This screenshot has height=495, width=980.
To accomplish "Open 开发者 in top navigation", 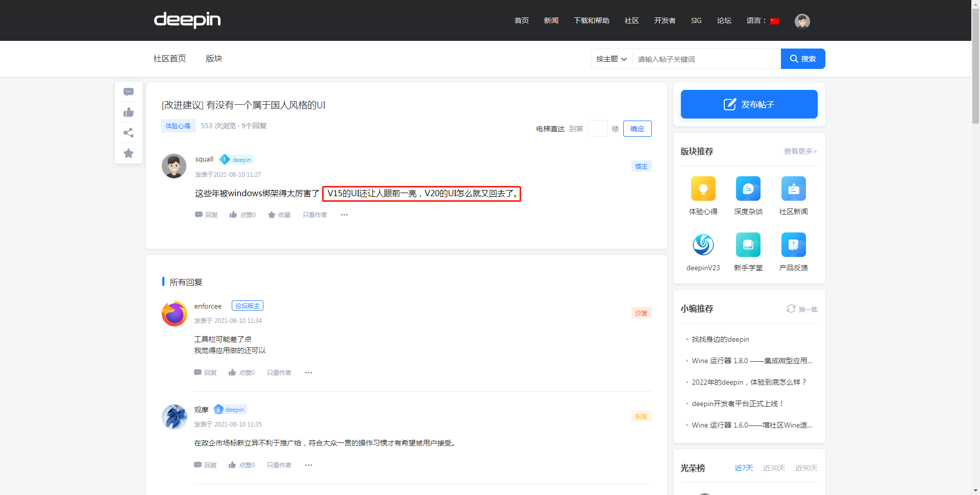I will click(x=665, y=21).
